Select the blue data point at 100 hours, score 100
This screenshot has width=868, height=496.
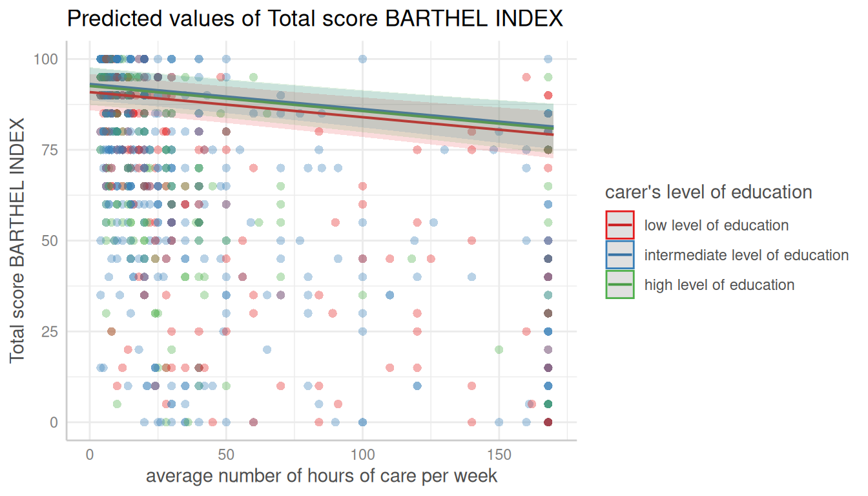coord(362,59)
